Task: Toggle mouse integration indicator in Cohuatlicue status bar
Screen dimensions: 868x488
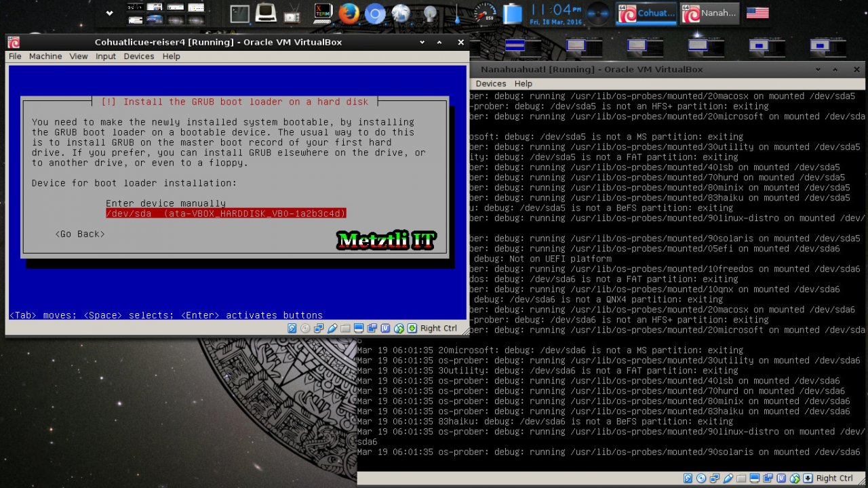Action: pyautogui.click(x=399, y=328)
